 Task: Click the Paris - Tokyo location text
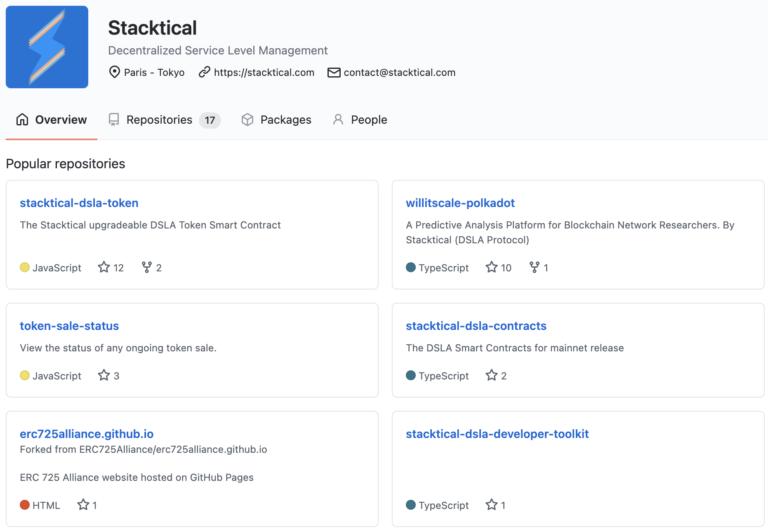pyautogui.click(x=154, y=73)
